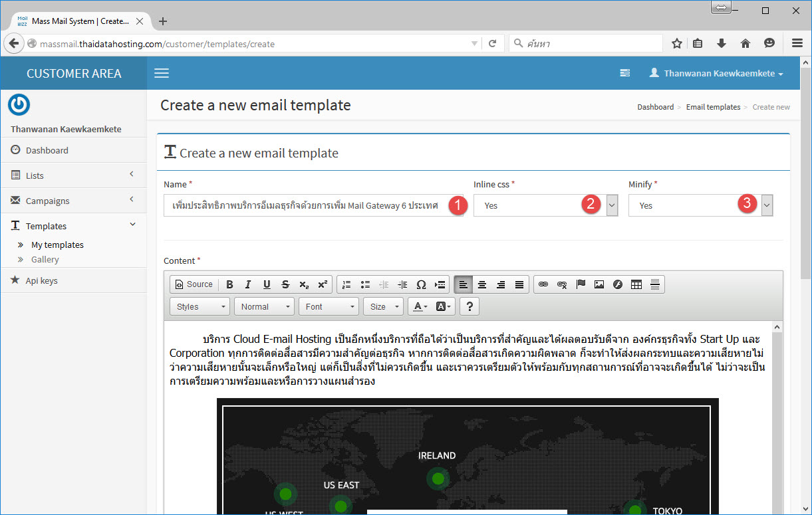
Task: Reload the page
Action: tap(493, 44)
